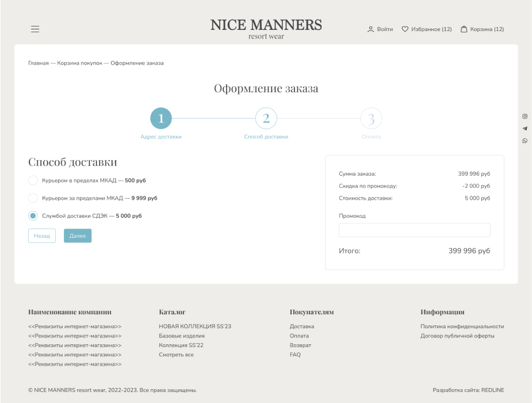The image size is (532, 403).
Task: Select courier within MKAD delivery option
Action: click(x=33, y=181)
